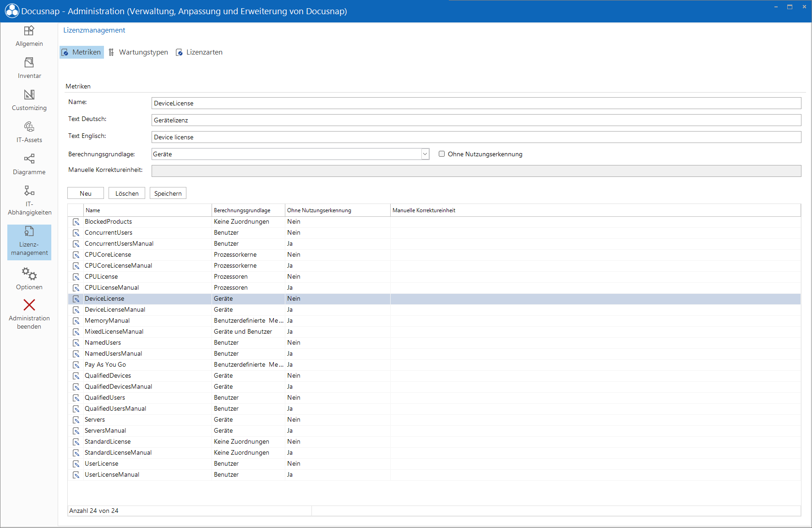Focus the Name input field
Image resolution: width=812 pixels, height=528 pixels.
[476, 103]
